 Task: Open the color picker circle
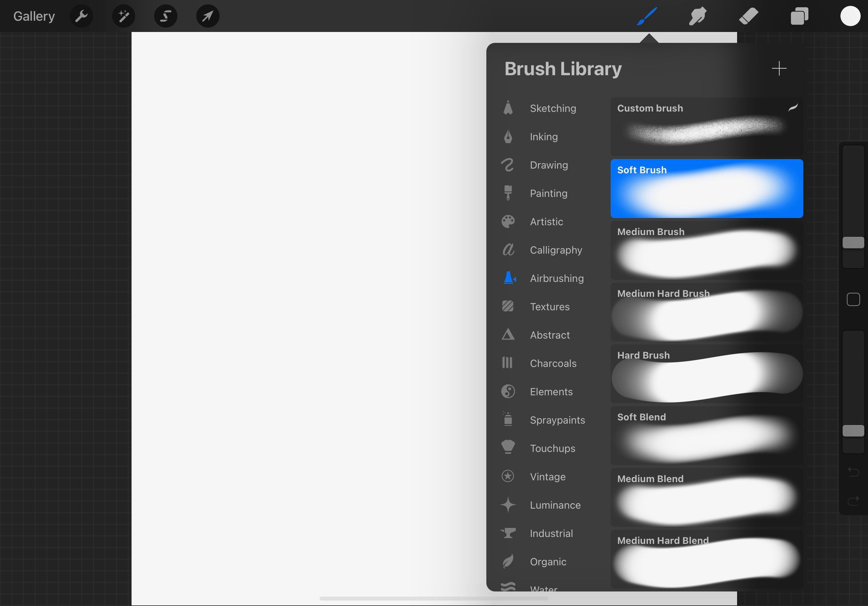tap(850, 16)
